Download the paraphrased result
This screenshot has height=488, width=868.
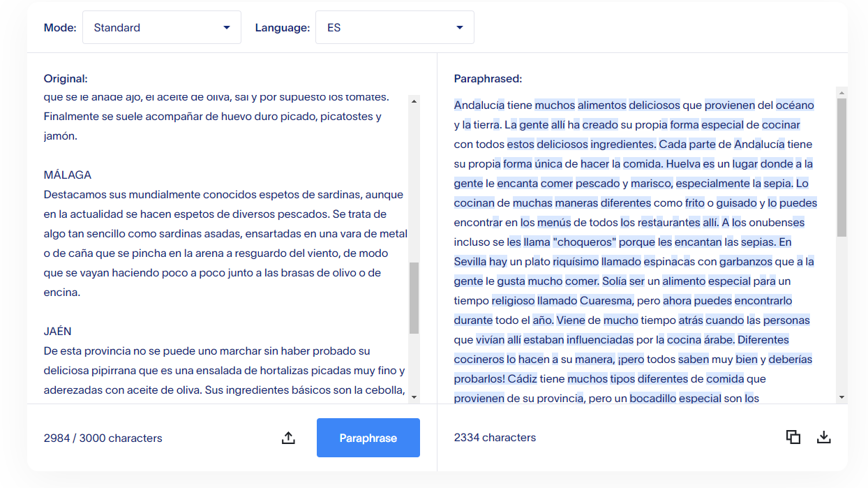coord(824,437)
